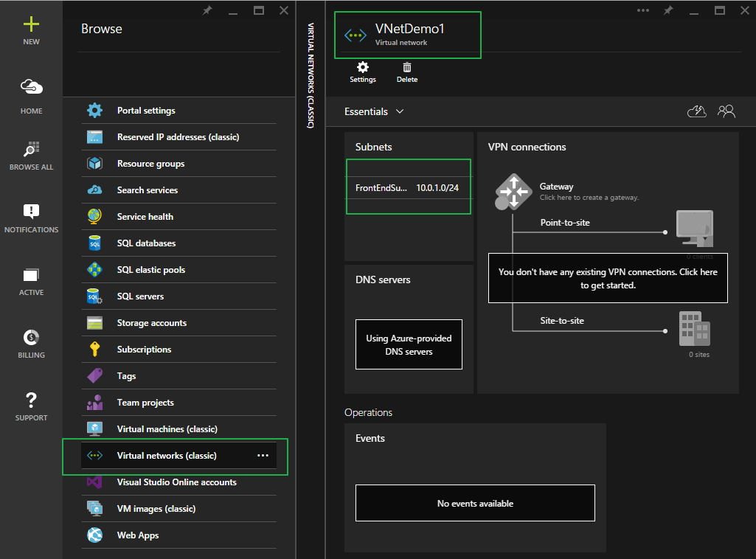Image resolution: width=756 pixels, height=559 pixels.
Task: Click the SQL servers icon
Action: (x=94, y=296)
